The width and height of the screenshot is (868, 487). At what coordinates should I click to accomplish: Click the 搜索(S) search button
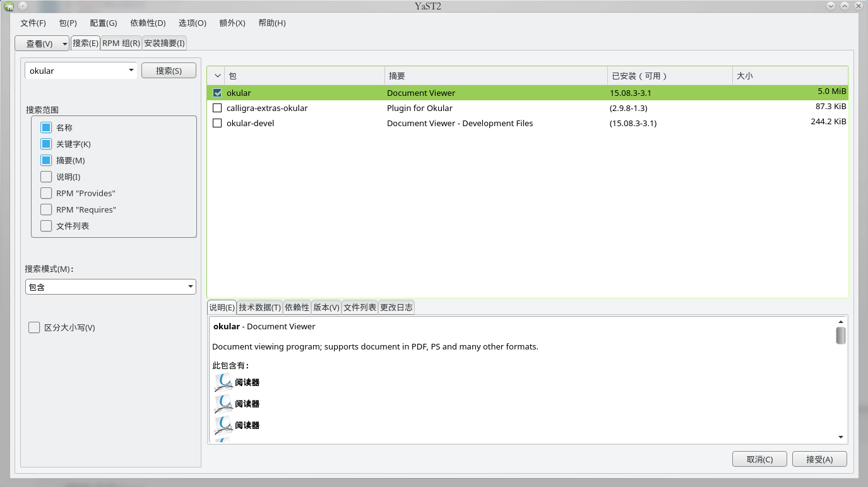pyautogui.click(x=169, y=71)
